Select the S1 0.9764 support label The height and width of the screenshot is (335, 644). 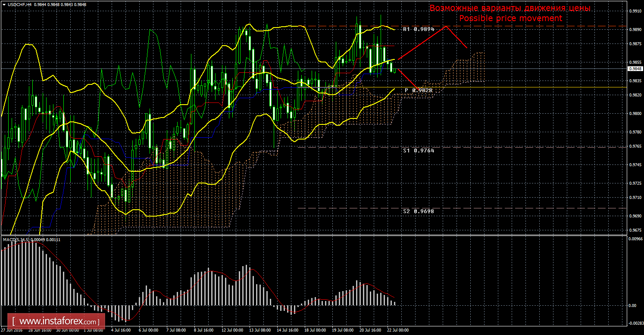click(419, 151)
